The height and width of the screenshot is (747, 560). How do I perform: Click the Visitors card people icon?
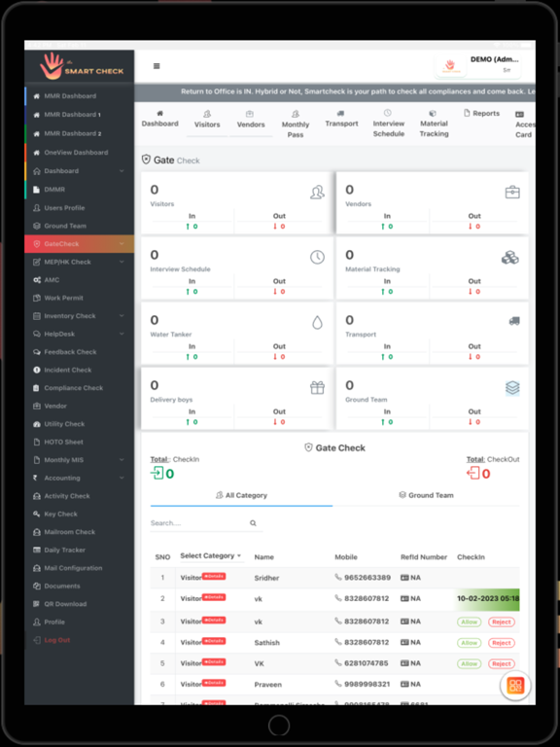[x=317, y=193]
